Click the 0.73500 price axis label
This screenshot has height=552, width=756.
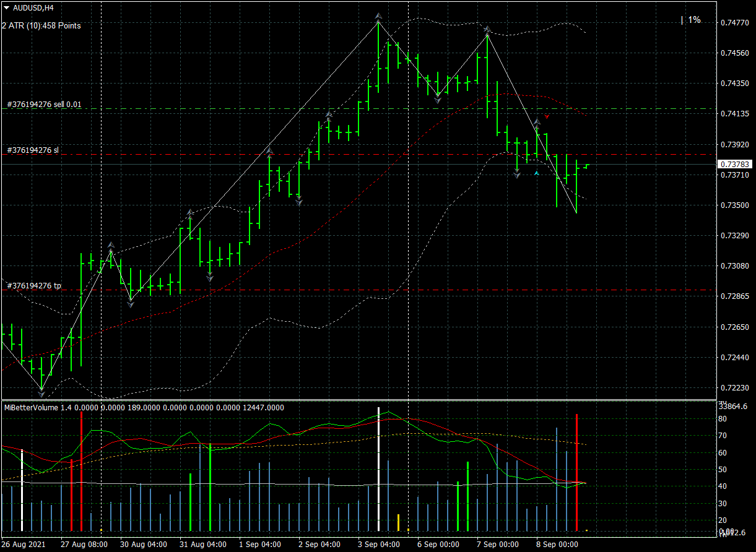click(736, 205)
